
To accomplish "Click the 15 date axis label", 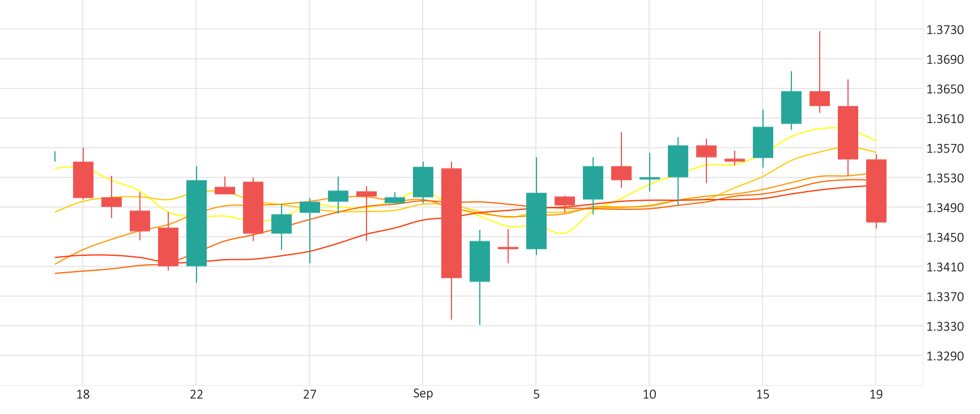I will click(762, 394).
